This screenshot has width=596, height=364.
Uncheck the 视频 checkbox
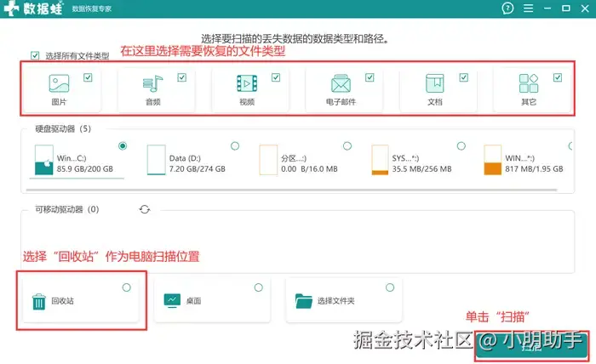point(276,77)
